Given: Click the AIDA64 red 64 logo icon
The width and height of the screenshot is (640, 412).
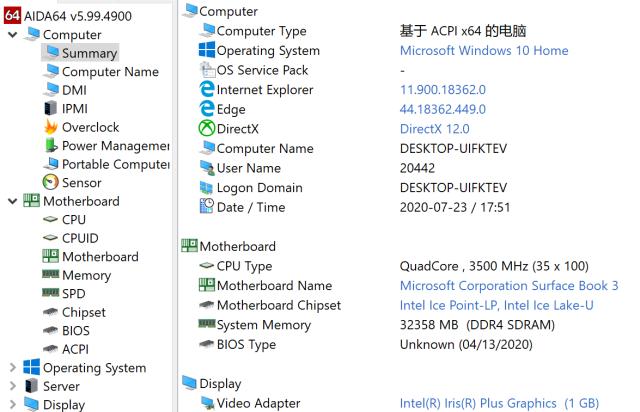Looking at the screenshot, I should tap(12, 15).
